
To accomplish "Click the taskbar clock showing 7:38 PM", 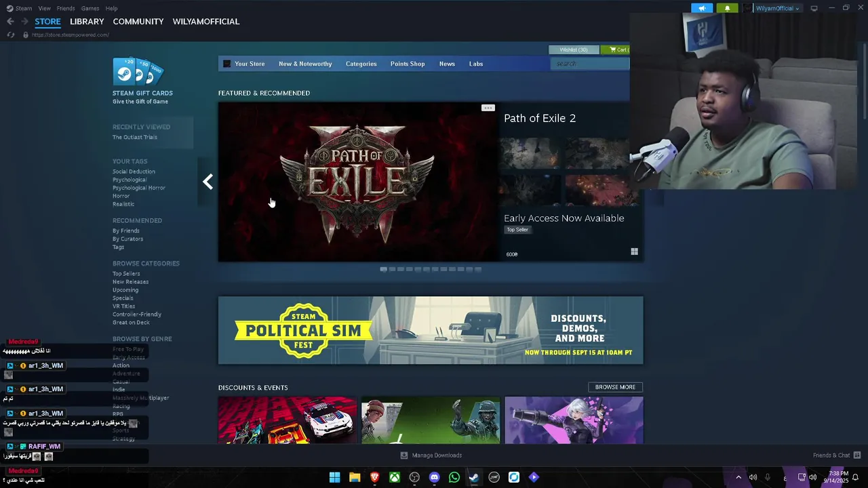I will coord(835,477).
